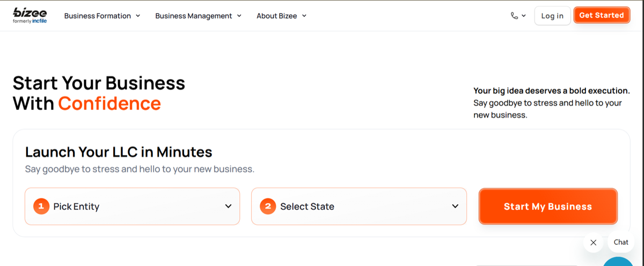644x266 pixels.
Task: Open the Business Management menu
Action: click(198, 16)
